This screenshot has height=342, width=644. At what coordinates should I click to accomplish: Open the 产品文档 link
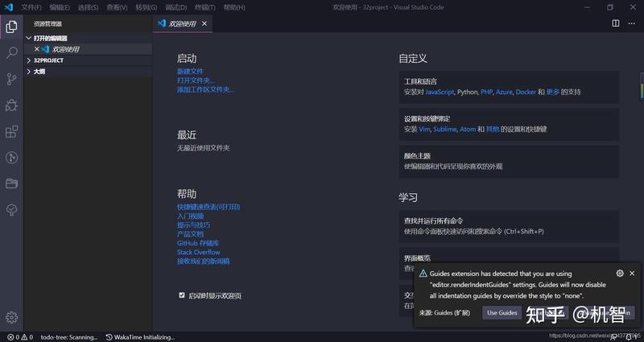click(190, 234)
